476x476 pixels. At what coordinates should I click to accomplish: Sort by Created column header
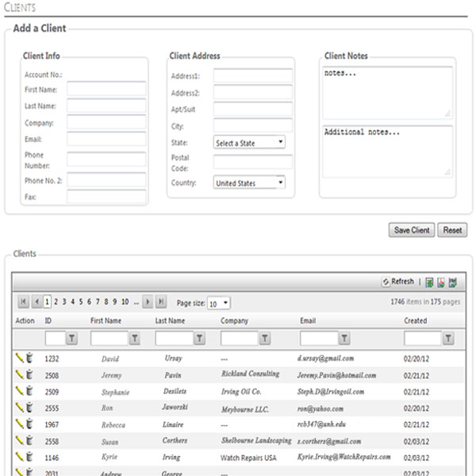(415, 321)
